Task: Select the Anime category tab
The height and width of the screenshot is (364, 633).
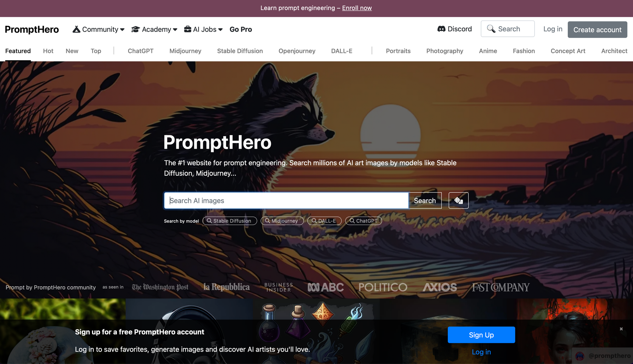Action: pos(488,51)
